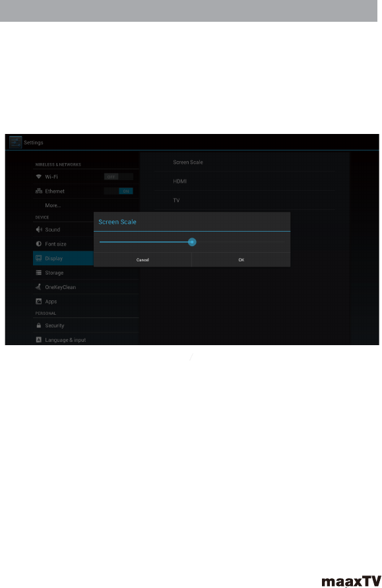This screenshot has width=382, height=588.
Task: Click the unfilled slider track after the thumb
Action: (x=241, y=242)
